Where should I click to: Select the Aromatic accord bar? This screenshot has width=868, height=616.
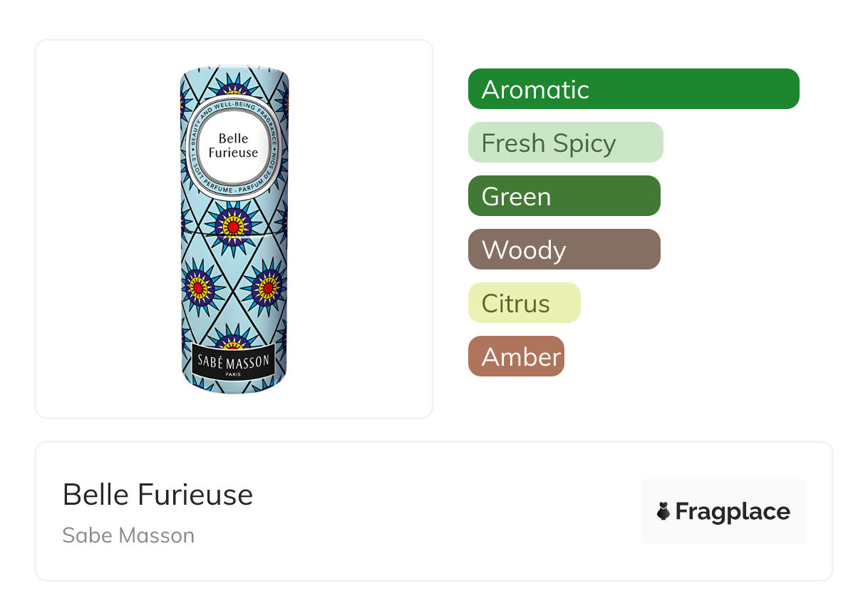point(633,89)
